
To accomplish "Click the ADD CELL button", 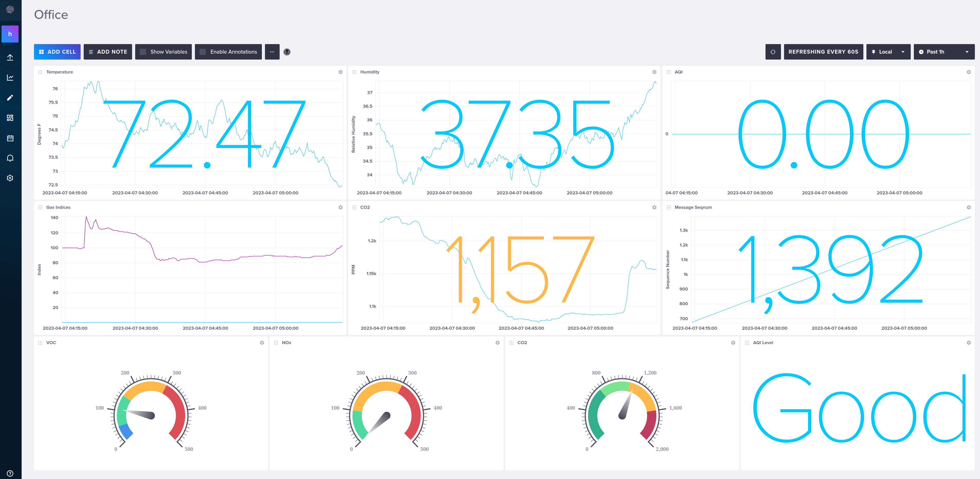I will coord(57,52).
